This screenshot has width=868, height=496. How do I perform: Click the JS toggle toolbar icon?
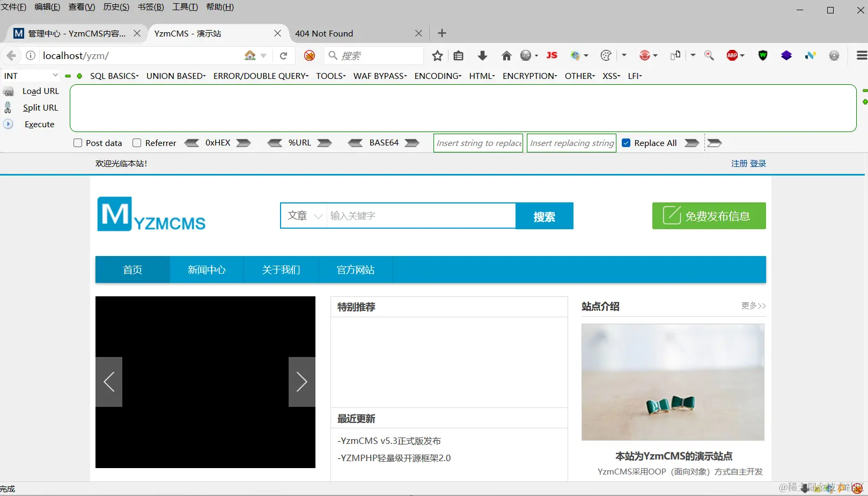[551, 55]
